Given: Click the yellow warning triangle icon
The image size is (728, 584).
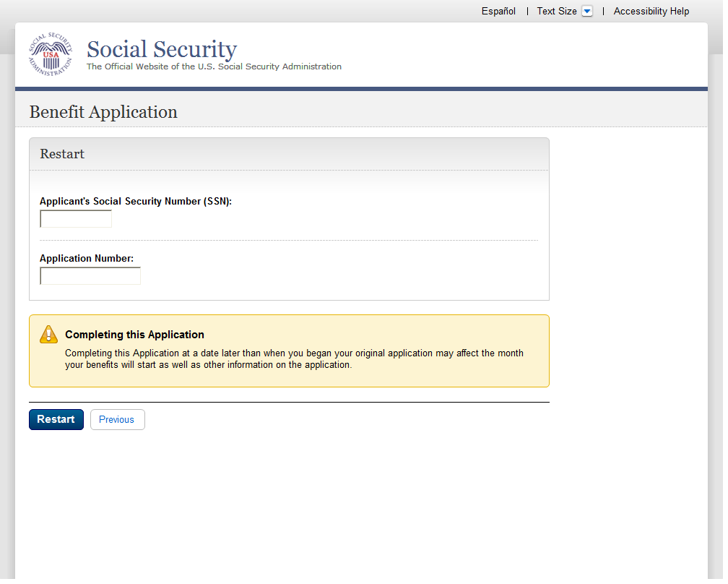Looking at the screenshot, I should click(x=48, y=334).
